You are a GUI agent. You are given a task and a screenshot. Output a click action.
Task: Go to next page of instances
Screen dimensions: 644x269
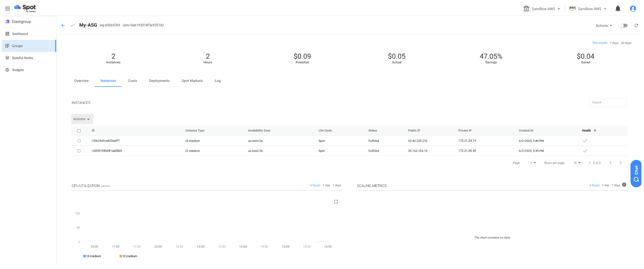point(620,163)
